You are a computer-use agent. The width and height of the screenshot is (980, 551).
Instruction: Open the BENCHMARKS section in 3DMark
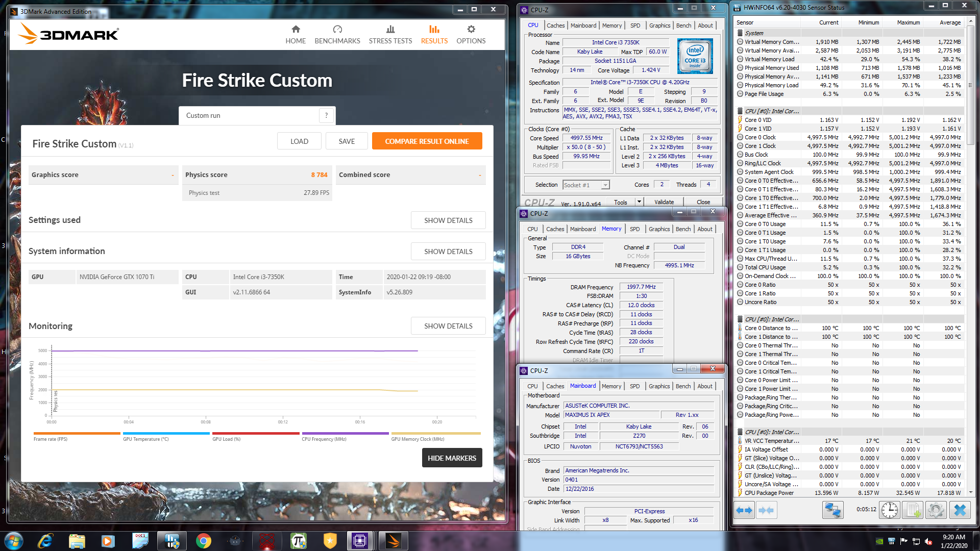click(x=337, y=35)
